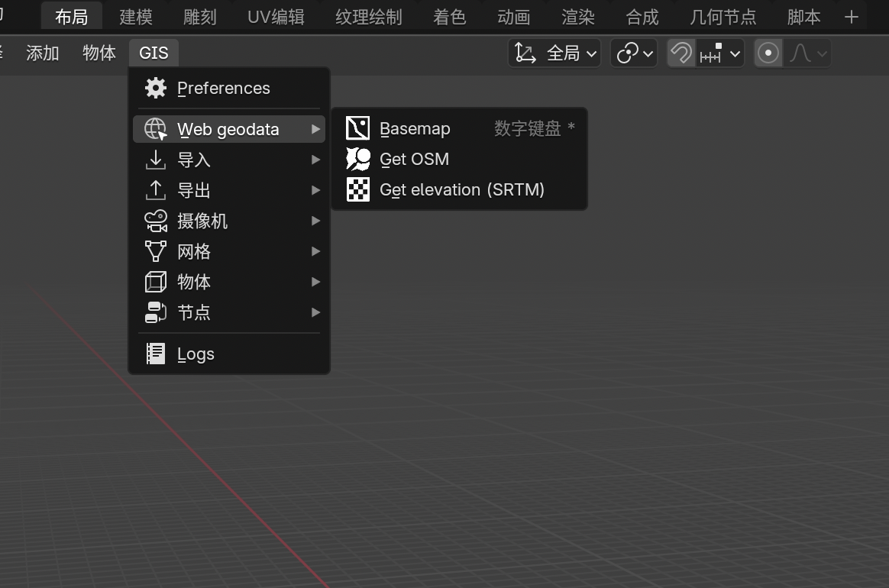889x588 pixels.
Task: Toggle the magnet snapping button
Action: point(680,53)
